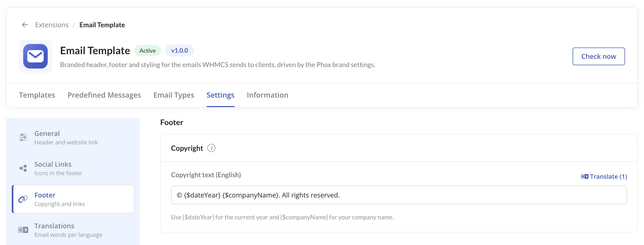
Task: Open Social Links settings section
Action: [x=73, y=168]
